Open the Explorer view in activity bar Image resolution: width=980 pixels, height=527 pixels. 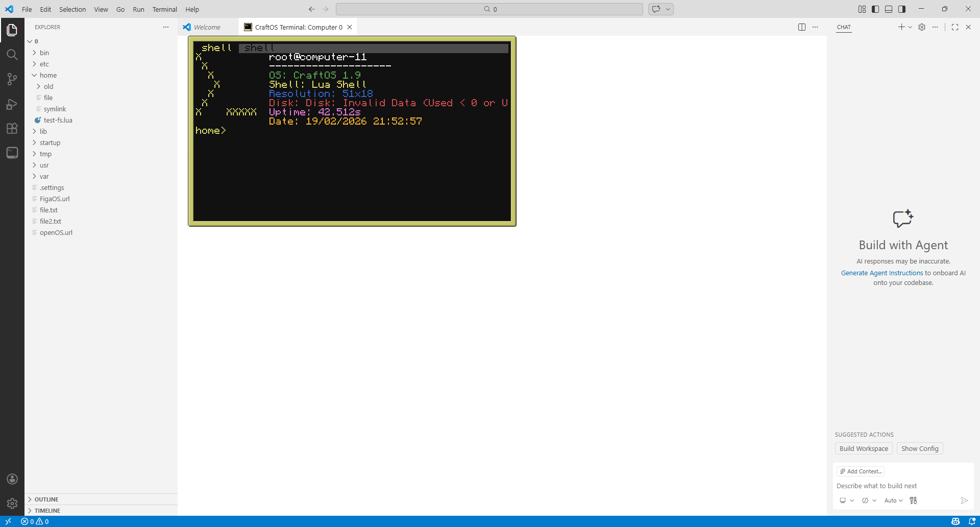(x=12, y=30)
